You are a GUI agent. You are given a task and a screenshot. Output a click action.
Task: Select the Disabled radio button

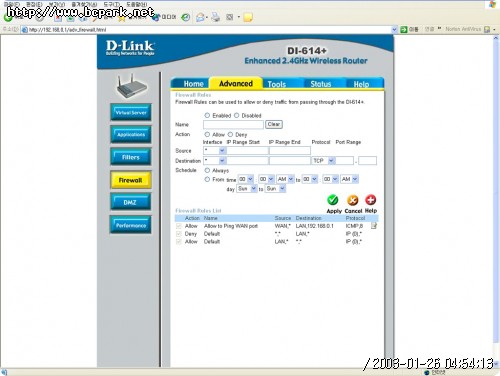pyautogui.click(x=236, y=115)
